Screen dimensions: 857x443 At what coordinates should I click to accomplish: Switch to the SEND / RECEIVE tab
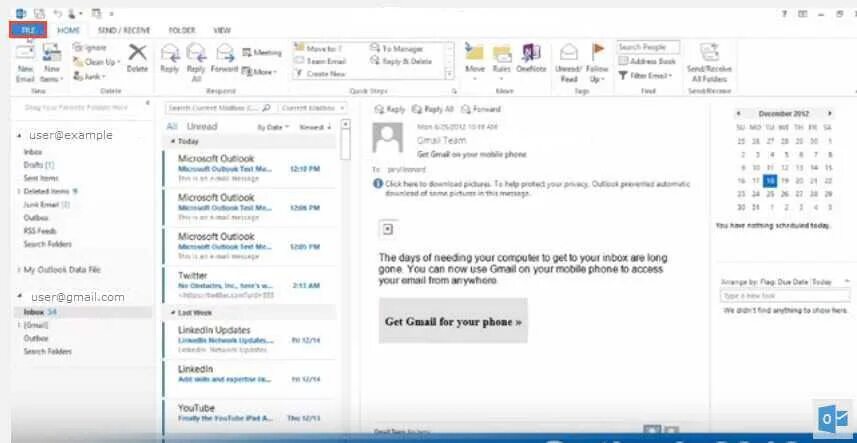click(x=124, y=31)
